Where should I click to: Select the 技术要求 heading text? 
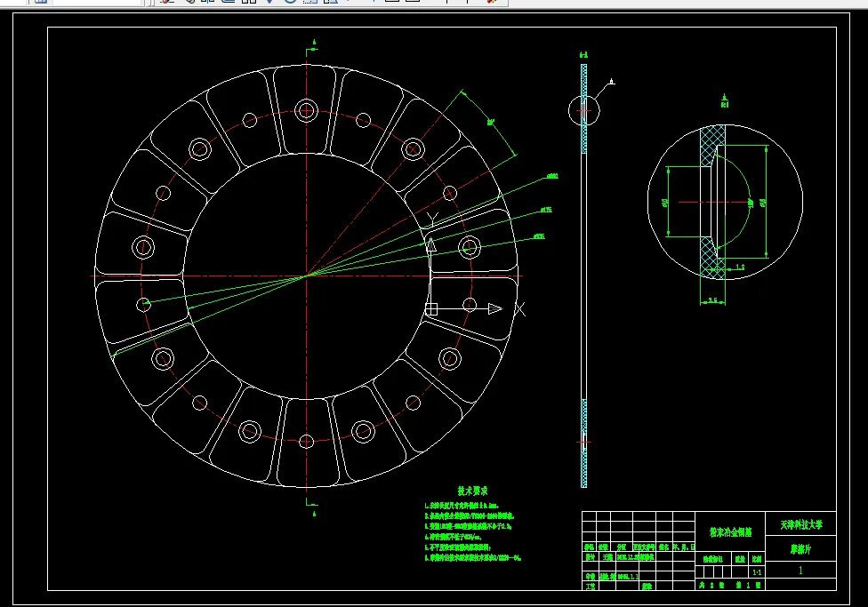[x=472, y=491]
